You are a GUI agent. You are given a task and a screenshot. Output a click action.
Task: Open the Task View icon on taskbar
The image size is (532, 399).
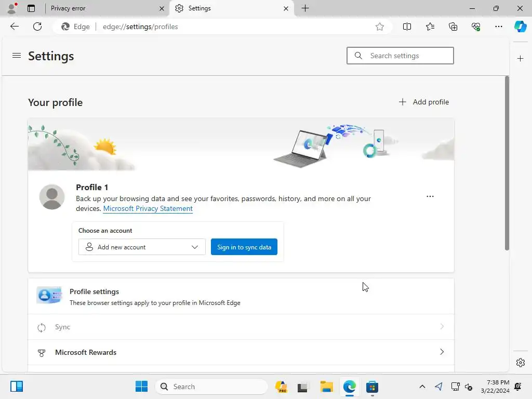click(x=302, y=387)
